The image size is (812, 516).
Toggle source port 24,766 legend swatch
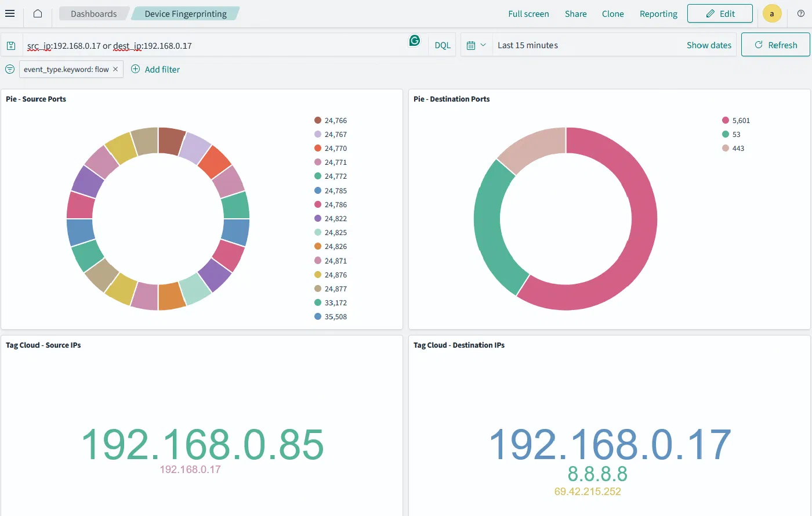[318, 120]
